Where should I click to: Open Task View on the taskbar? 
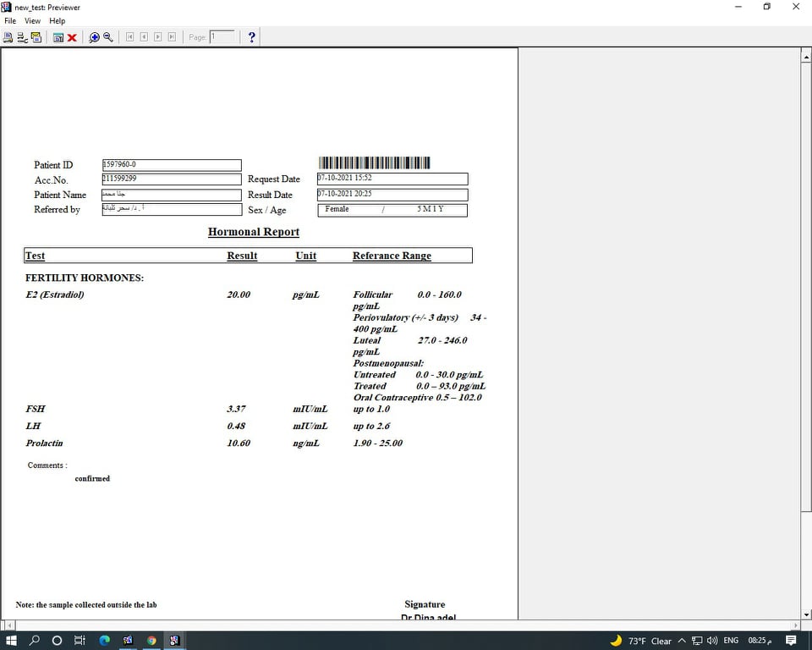tap(80, 641)
